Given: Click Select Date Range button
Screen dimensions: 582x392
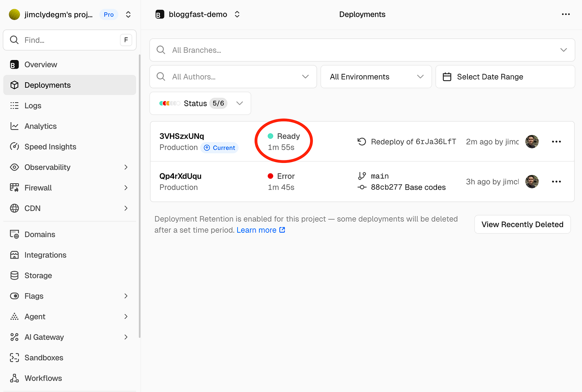Looking at the screenshot, I should [505, 77].
